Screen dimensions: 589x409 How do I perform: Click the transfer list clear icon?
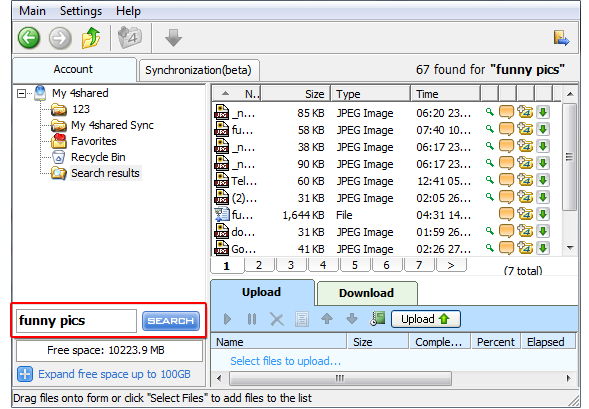click(302, 319)
